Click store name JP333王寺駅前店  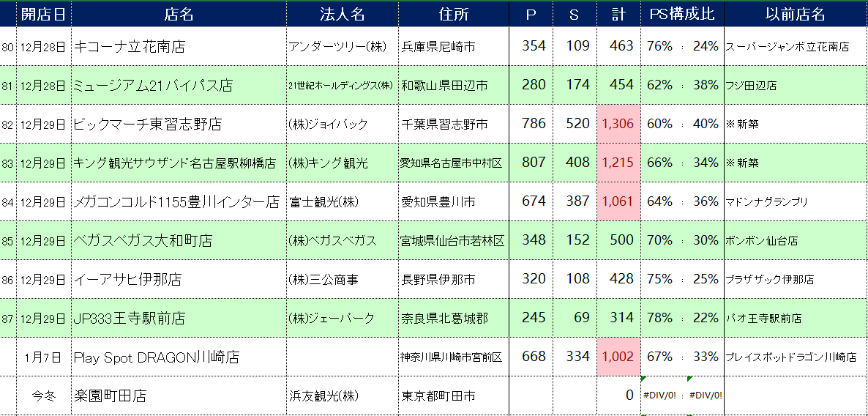(130, 318)
